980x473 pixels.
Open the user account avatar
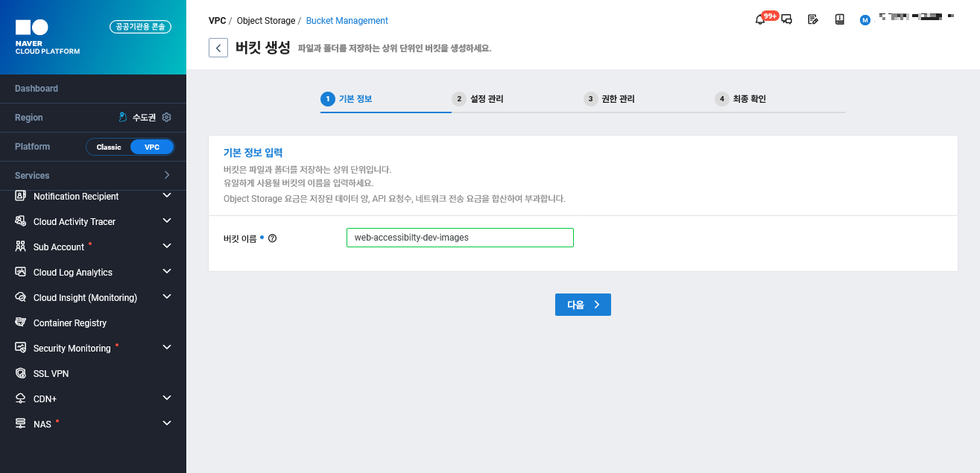pos(865,20)
